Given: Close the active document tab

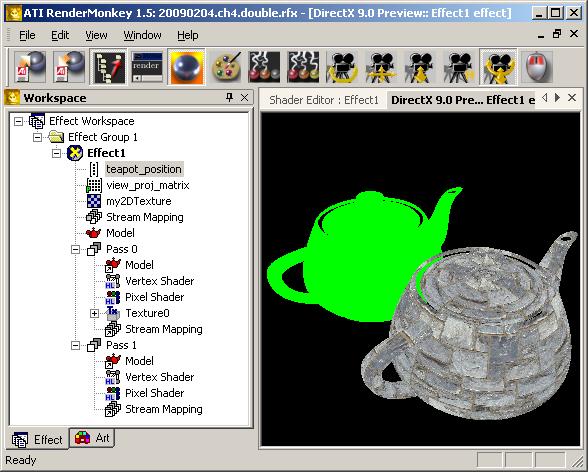Looking at the screenshot, I should point(572,97).
